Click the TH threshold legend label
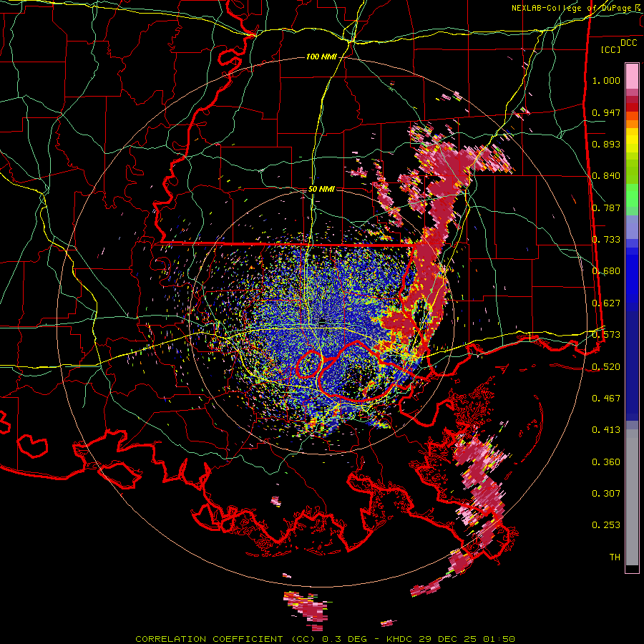The image size is (644, 644). 615,557
